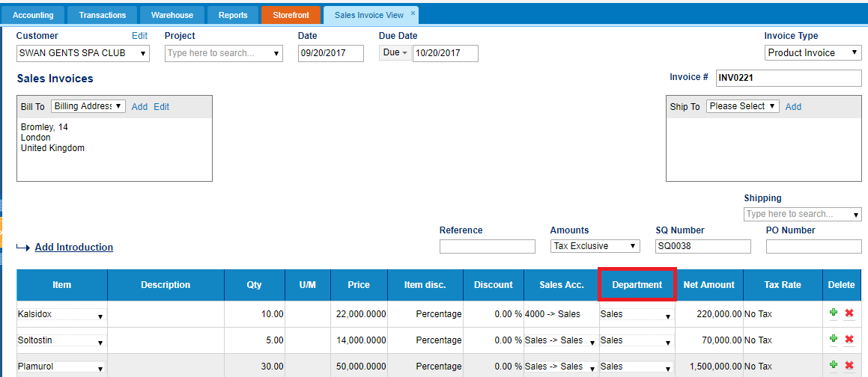Click the Due Date field 10/20/2017
868x377 pixels.
445,54
